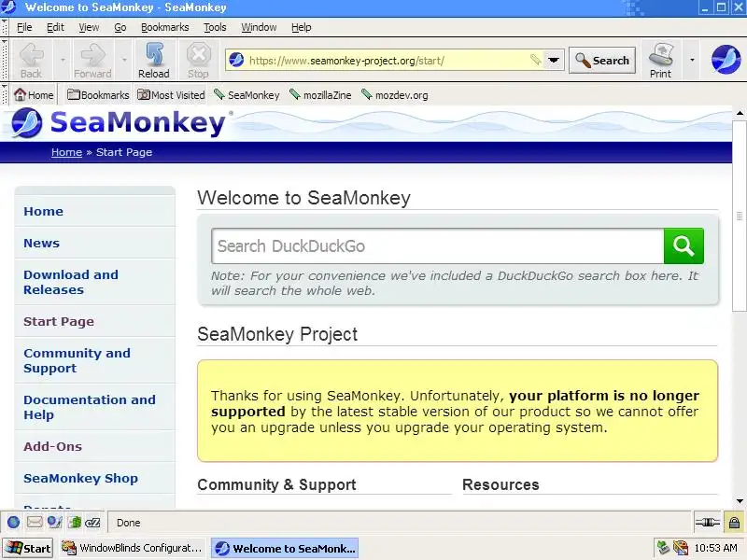747x560 pixels.
Task: Click the bookmark tag icon in URL bar
Action: 535,60
